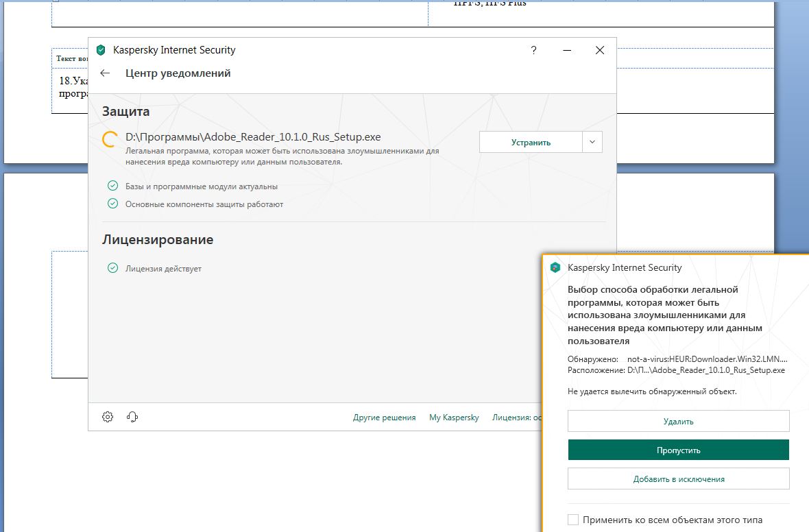Choose 'Удалить' in the popup
The width and height of the screenshot is (809, 532).
(678, 421)
